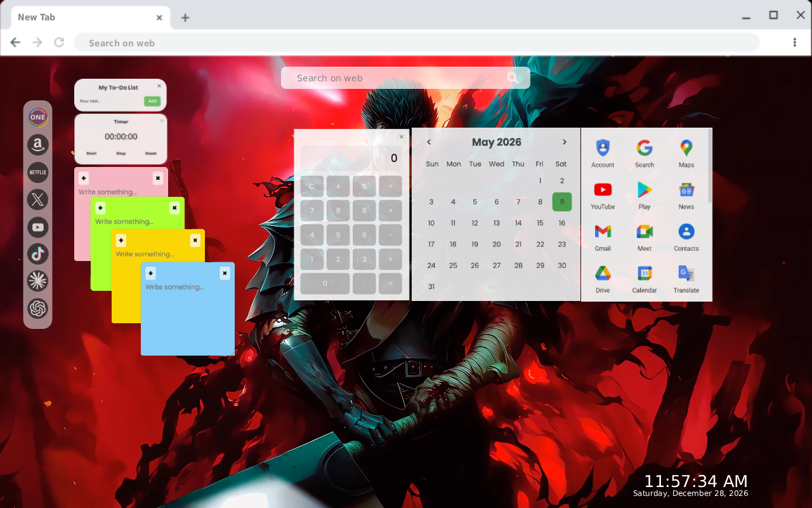Open TikTok from the sidebar dock
812x508 pixels.
pyautogui.click(x=38, y=254)
